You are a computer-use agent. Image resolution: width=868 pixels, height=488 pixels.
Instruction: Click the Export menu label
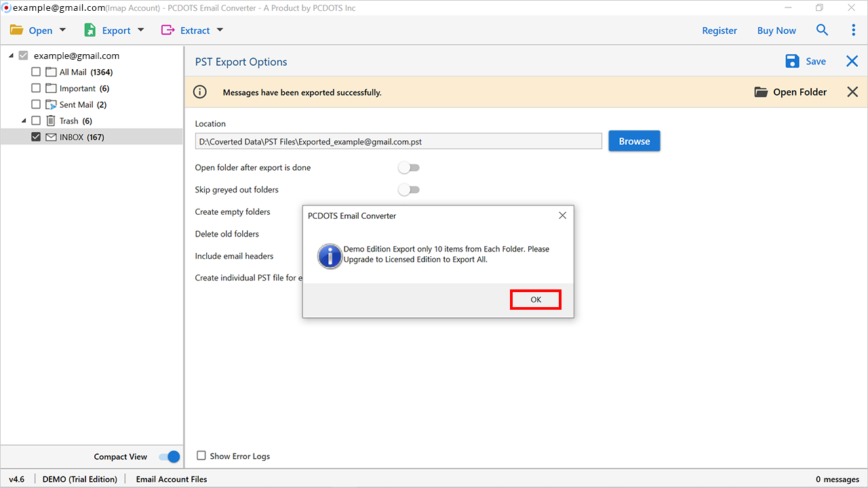[x=117, y=30]
